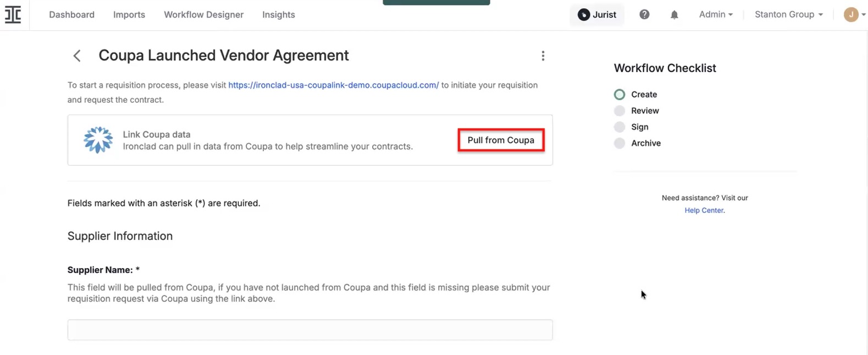Select the Create step circle
The width and height of the screenshot is (868, 355).
[x=620, y=95]
